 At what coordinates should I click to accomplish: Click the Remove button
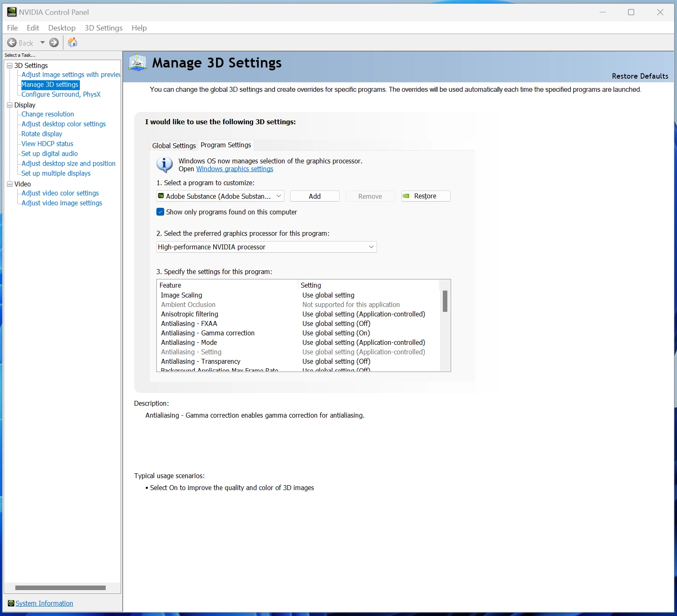pos(370,196)
